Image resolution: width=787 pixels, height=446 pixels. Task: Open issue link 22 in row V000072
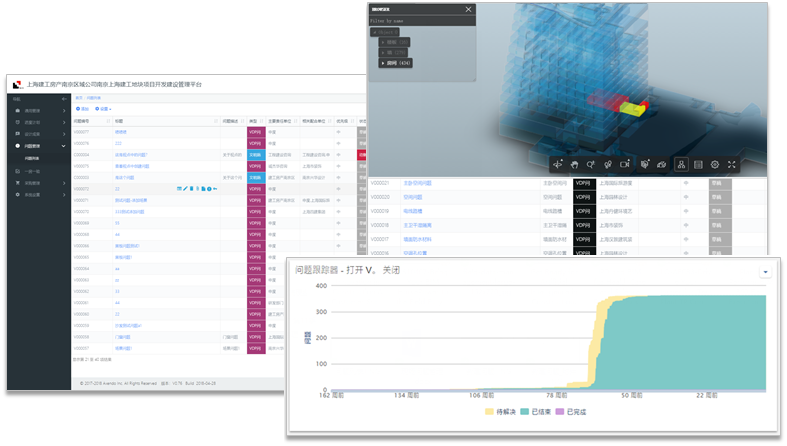(117, 189)
